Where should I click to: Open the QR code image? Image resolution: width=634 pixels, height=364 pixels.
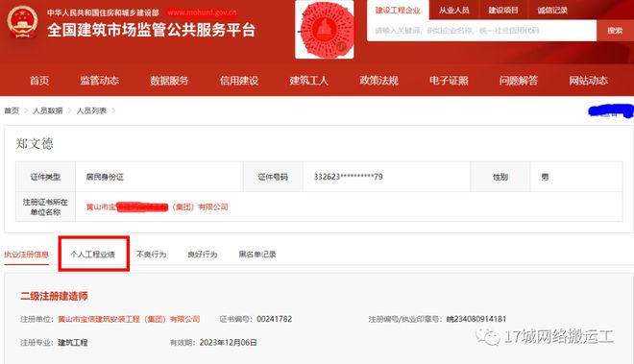point(325,30)
